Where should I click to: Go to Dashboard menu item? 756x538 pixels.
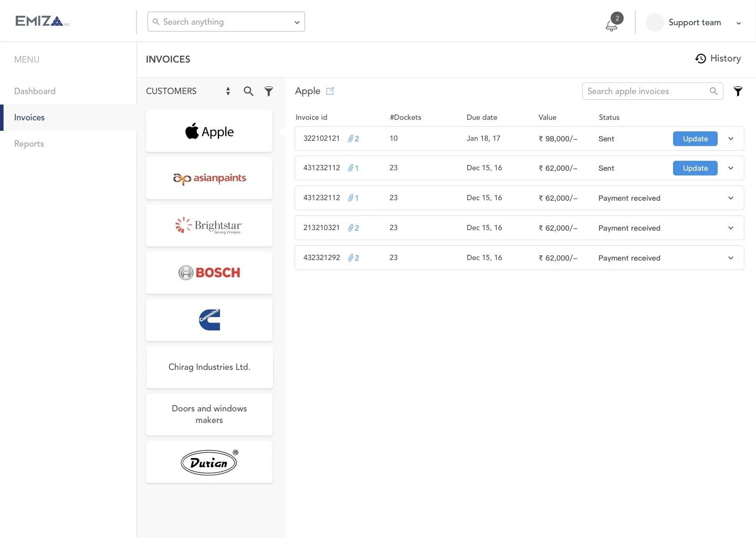click(35, 91)
